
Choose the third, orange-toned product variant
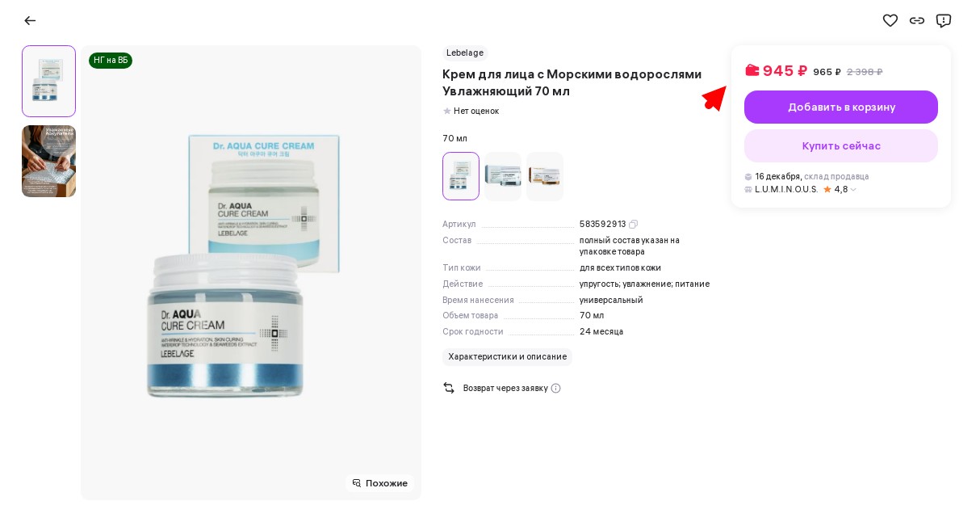545,176
